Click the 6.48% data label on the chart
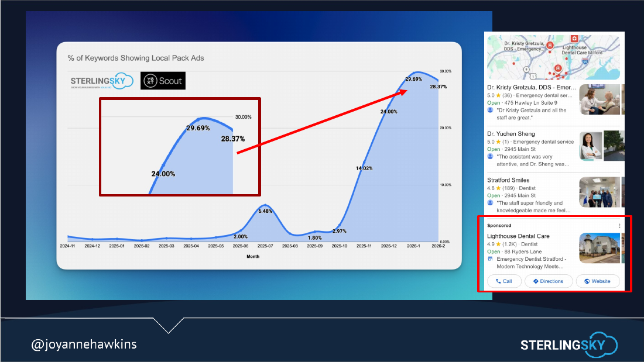Image resolution: width=644 pixels, height=362 pixels. 265,211
